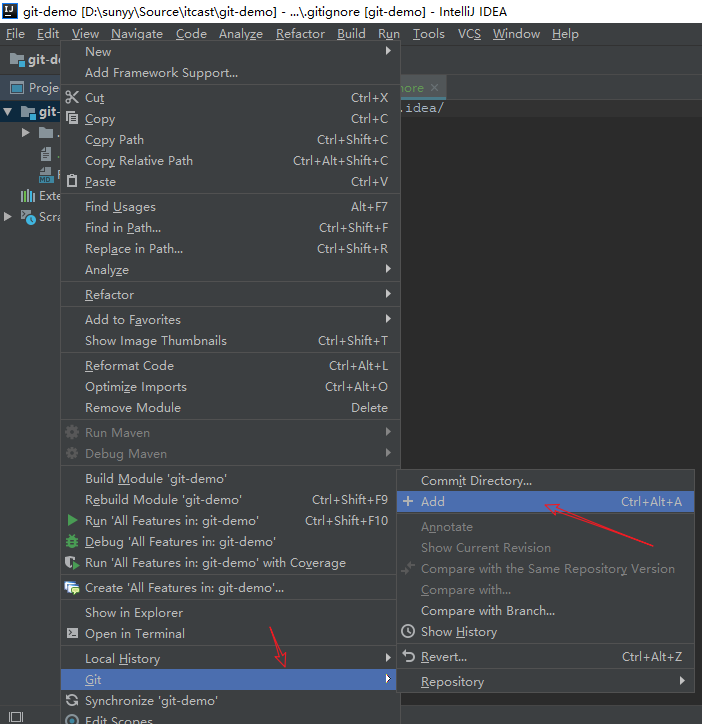Viewport: 702px width, 724px height.
Task: Click Compare with Branch... entry
Action: 487,611
